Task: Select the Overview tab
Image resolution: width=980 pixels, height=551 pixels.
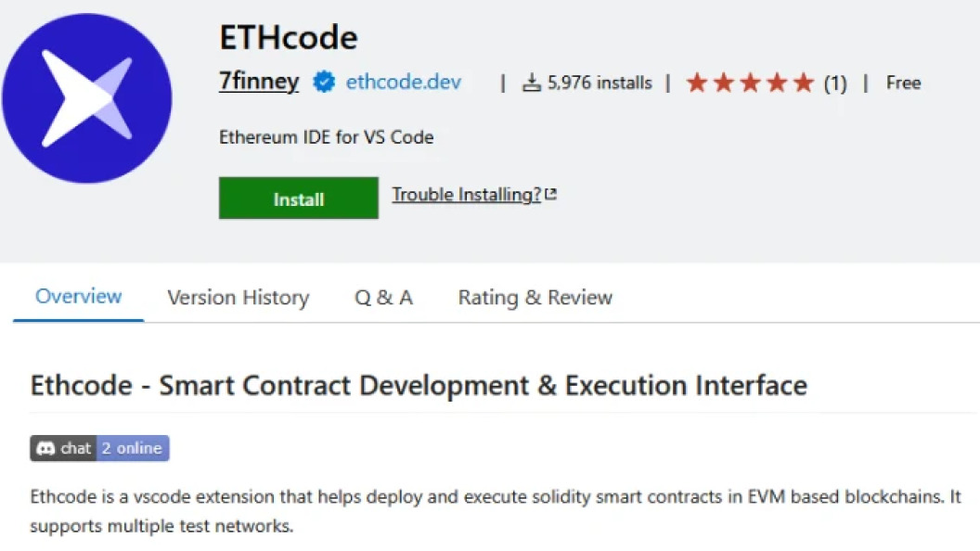Action: click(78, 296)
